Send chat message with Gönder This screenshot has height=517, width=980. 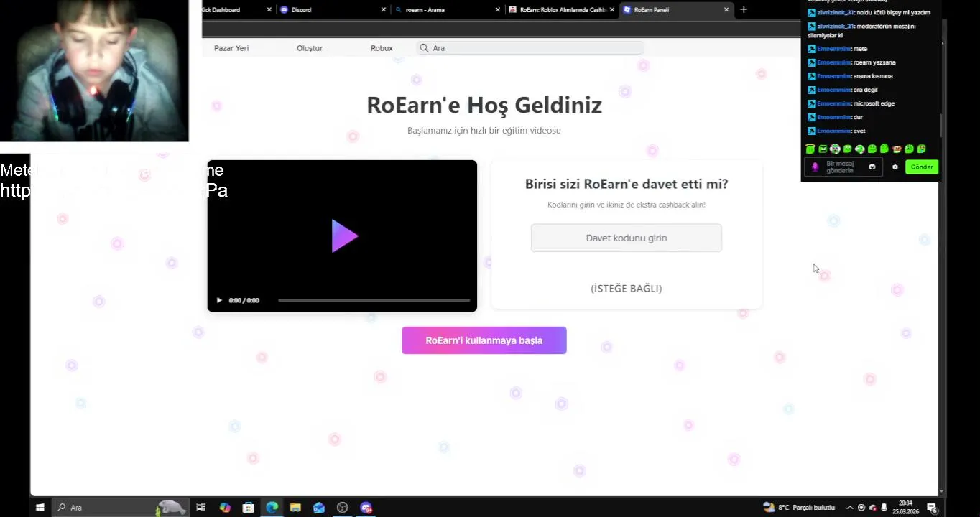click(x=922, y=167)
